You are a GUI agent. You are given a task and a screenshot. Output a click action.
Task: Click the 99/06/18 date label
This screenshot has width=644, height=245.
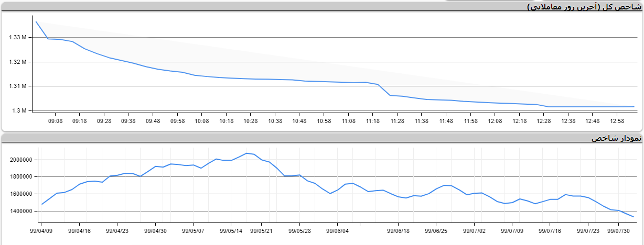398,230
